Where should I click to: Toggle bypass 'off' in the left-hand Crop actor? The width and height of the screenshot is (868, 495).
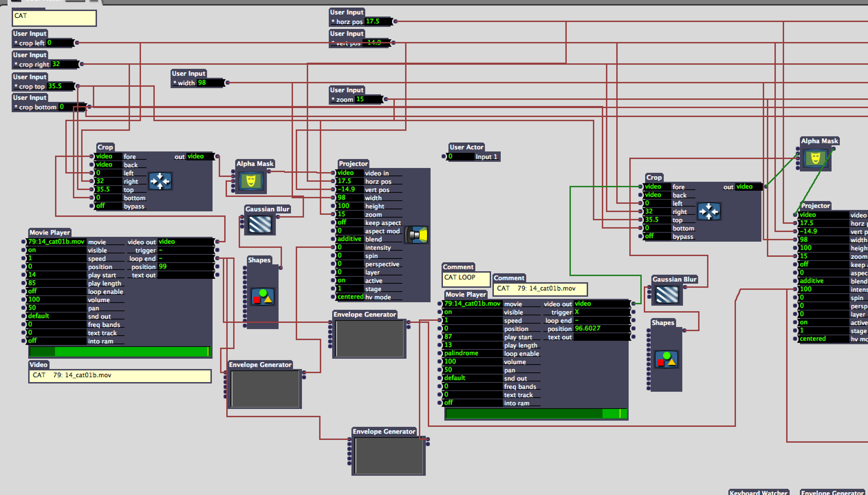(x=109, y=206)
